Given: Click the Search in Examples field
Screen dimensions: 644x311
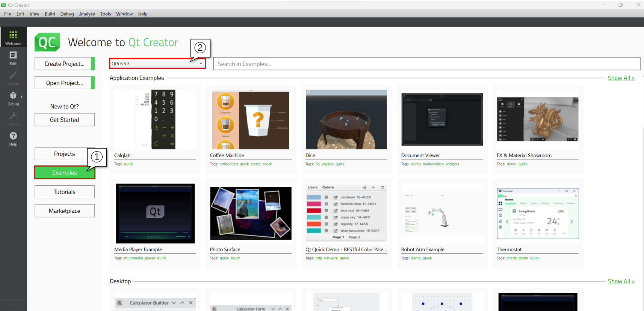Looking at the screenshot, I should point(426,64).
